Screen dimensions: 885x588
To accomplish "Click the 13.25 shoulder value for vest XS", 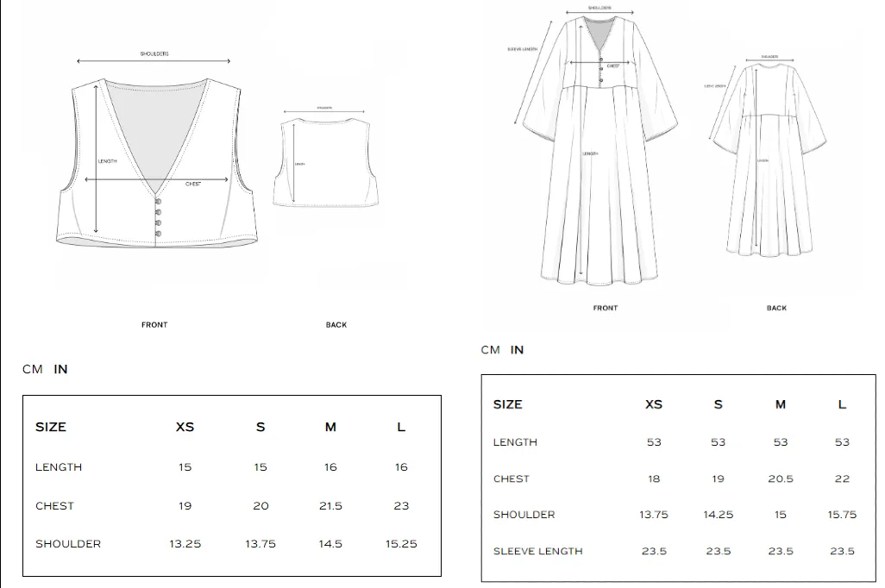I will (185, 544).
